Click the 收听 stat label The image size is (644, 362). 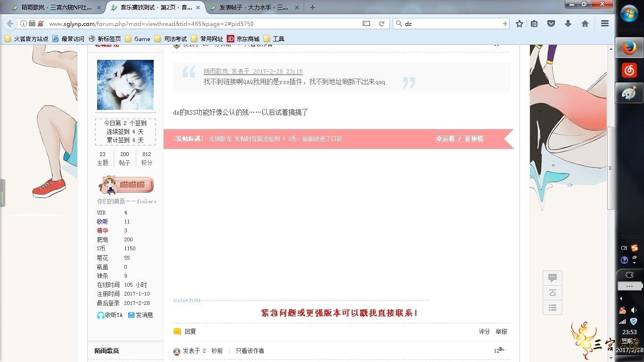pos(102,222)
